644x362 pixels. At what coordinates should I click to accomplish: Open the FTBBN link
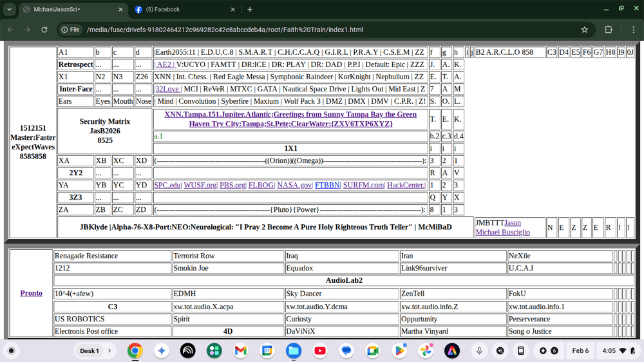[327, 186]
